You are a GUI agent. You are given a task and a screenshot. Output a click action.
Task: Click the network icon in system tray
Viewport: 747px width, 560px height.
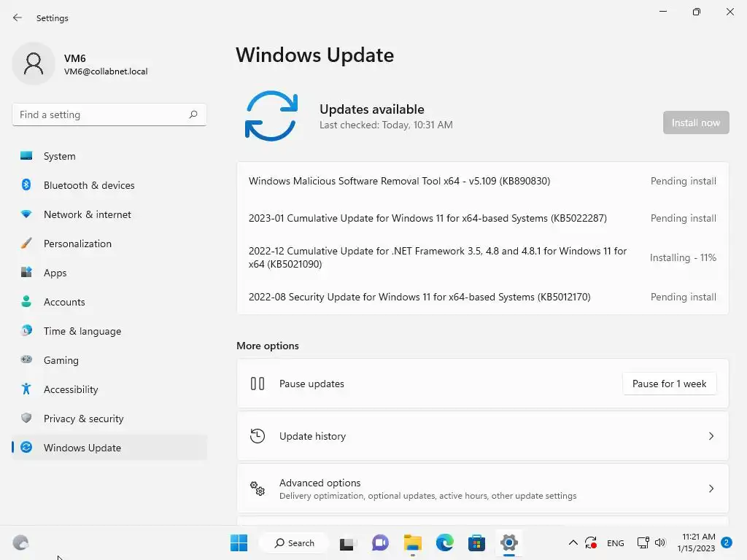pos(643,542)
